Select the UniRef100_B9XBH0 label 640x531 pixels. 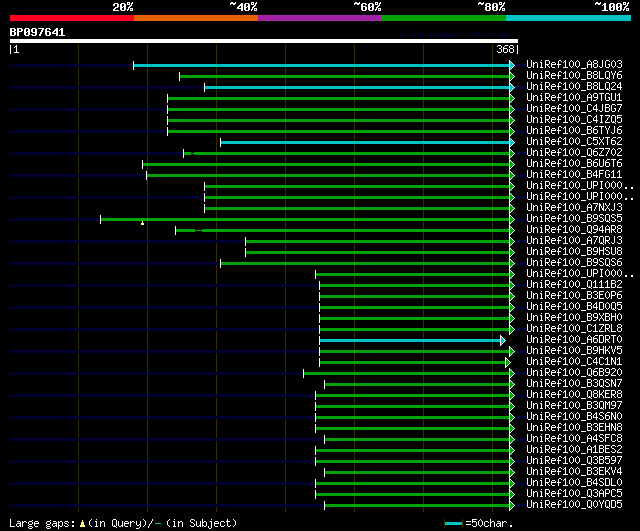574,318
